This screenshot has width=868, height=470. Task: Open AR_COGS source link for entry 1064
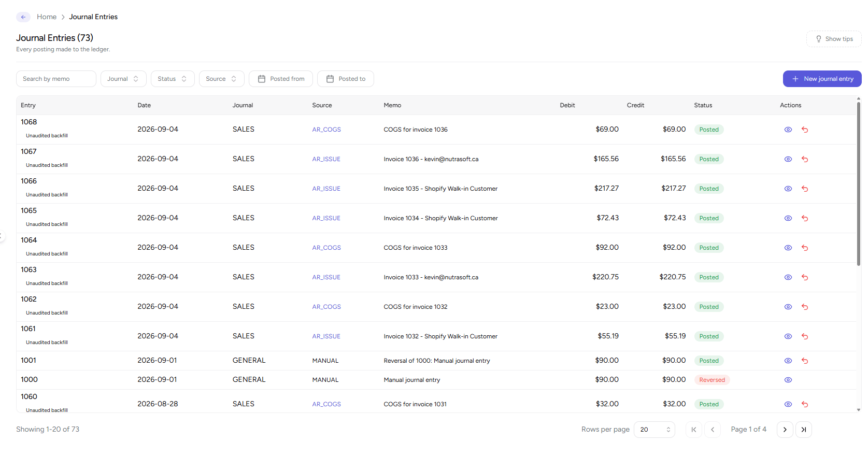pyautogui.click(x=326, y=248)
